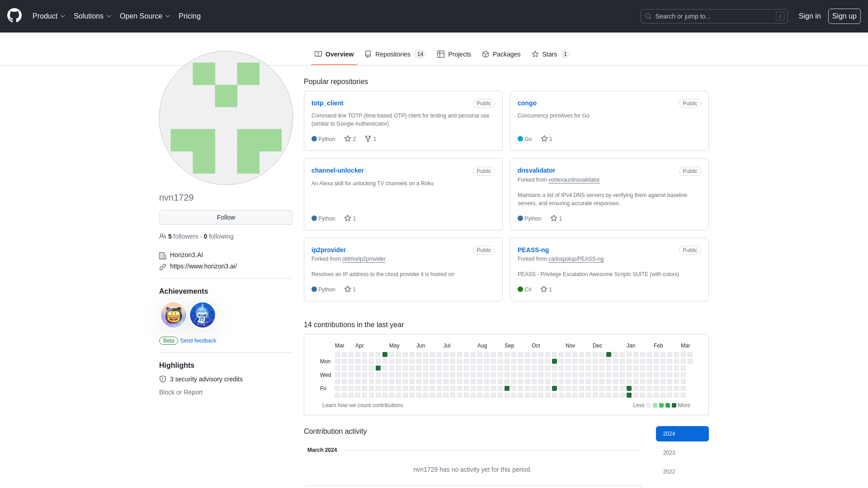Click the Repositories tab icon
This screenshot has width=868, height=488.
[368, 54]
